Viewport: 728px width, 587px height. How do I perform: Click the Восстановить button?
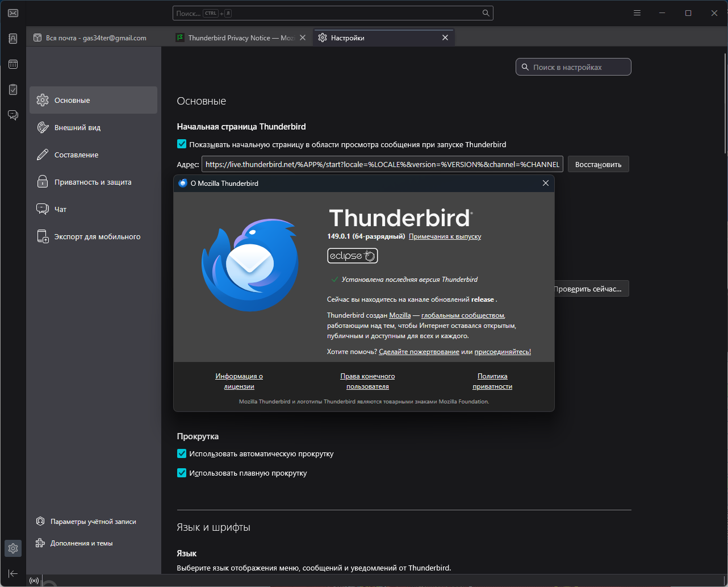tap(598, 165)
